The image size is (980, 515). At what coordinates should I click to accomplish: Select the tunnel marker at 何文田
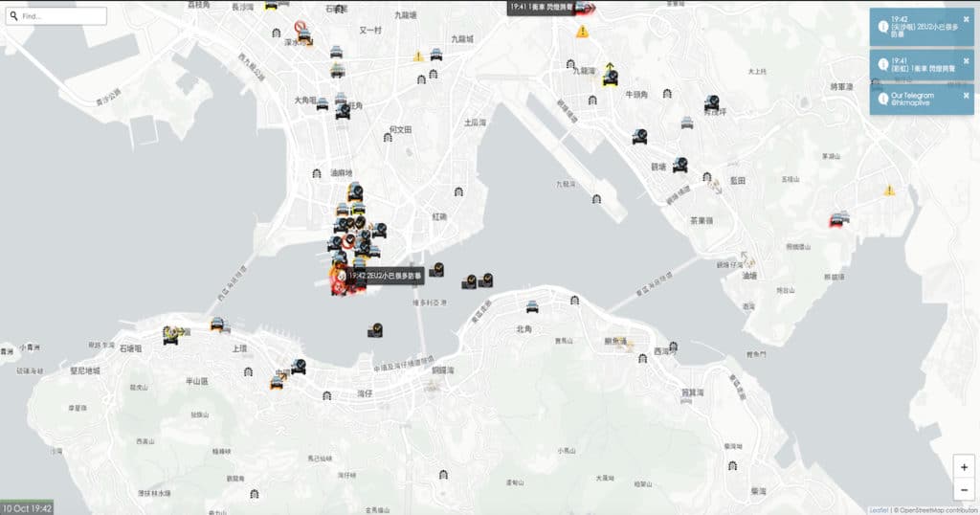click(x=388, y=138)
